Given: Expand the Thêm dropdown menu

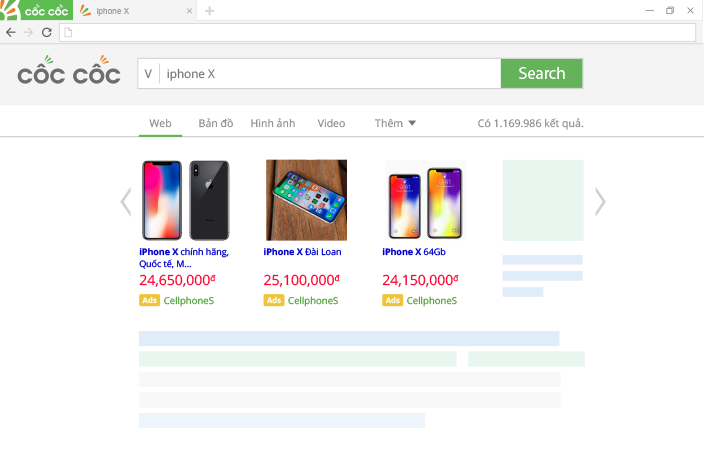Looking at the screenshot, I should (395, 123).
